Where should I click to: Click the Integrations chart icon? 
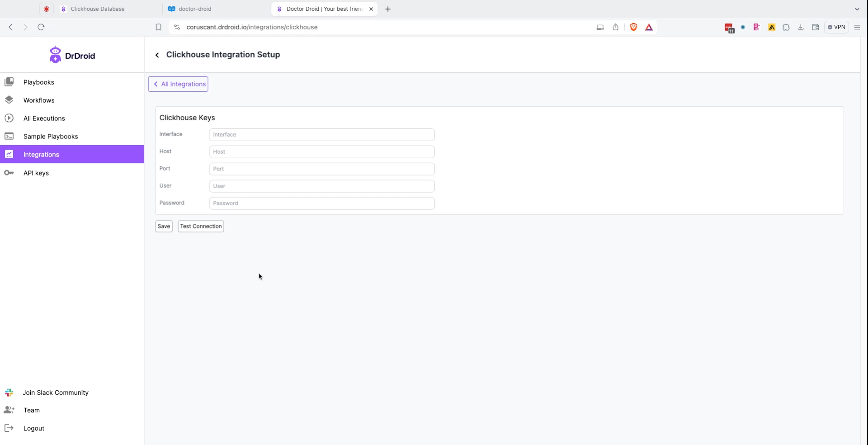coord(9,154)
